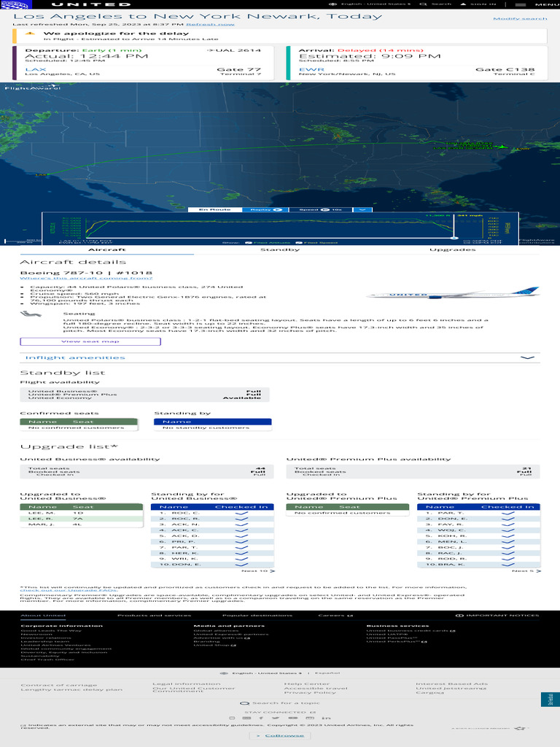Click the YouTube icon in footer

(x=293, y=718)
